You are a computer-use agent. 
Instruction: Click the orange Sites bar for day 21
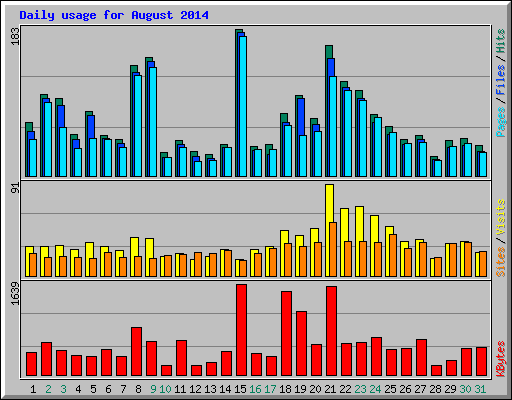(333, 249)
